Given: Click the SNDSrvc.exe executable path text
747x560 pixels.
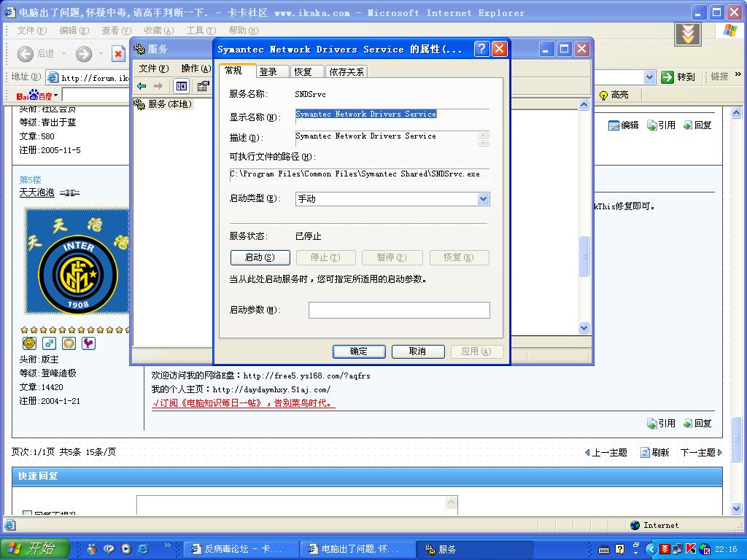Looking at the screenshot, I should click(355, 174).
